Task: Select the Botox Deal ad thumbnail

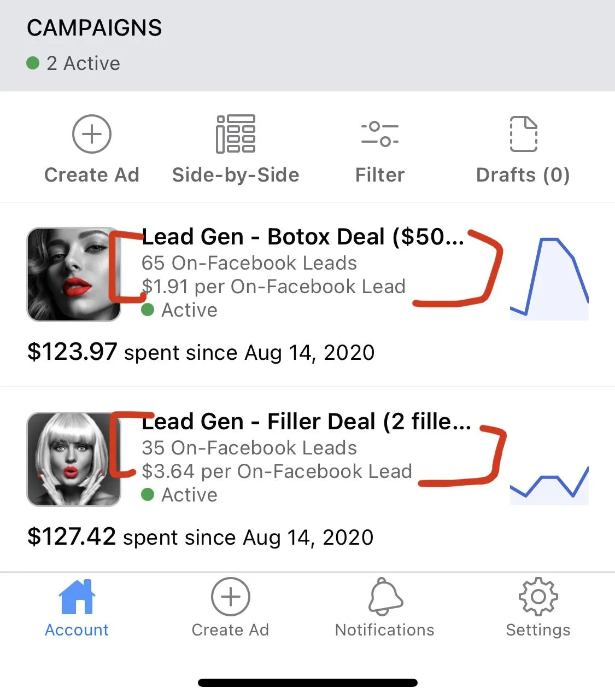Action: pos(74,274)
